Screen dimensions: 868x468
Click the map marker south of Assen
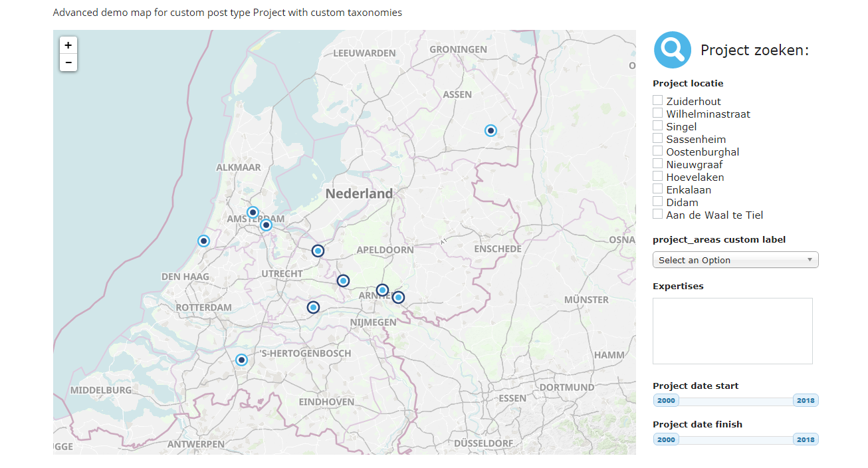[490, 131]
